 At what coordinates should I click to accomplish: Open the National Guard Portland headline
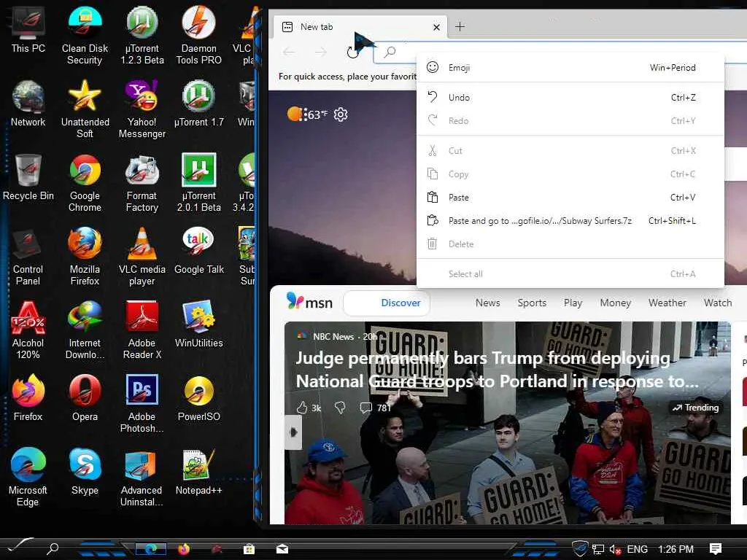[x=498, y=370]
